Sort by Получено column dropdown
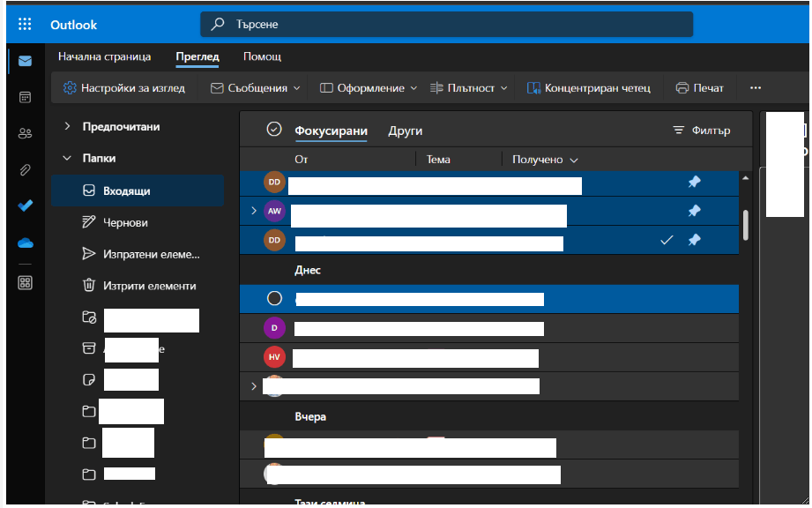Image resolution: width=812 pixels, height=508 pixels. pos(545,160)
